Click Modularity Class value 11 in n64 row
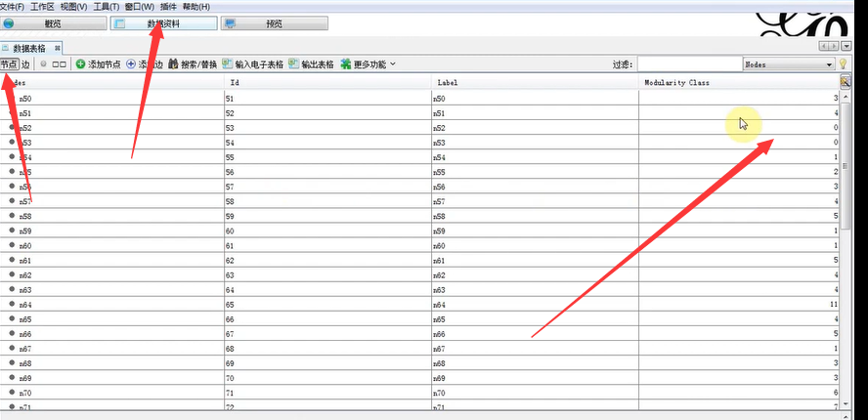Viewport: 868px width, 420px height. pos(739,305)
